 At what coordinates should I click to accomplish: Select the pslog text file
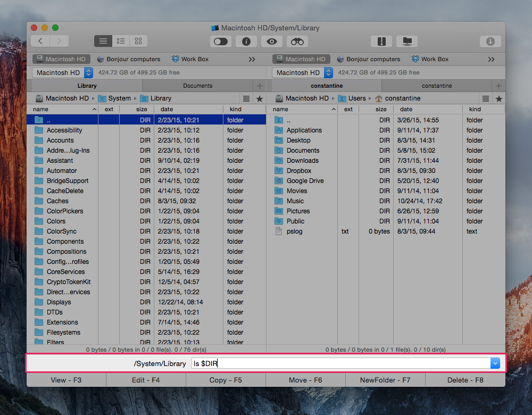[x=386, y=231]
